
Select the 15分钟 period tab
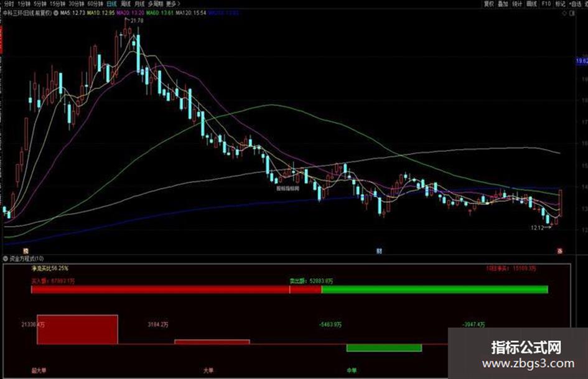(58, 4)
